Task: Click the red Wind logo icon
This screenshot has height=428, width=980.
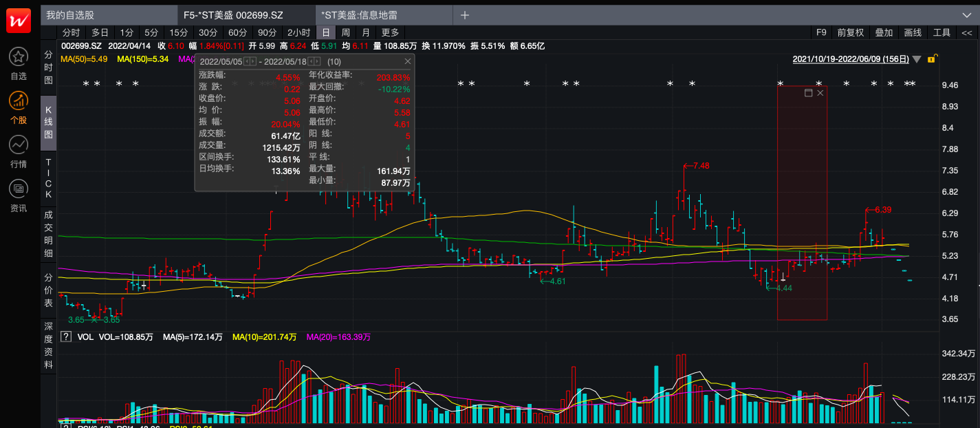Action: click(19, 21)
